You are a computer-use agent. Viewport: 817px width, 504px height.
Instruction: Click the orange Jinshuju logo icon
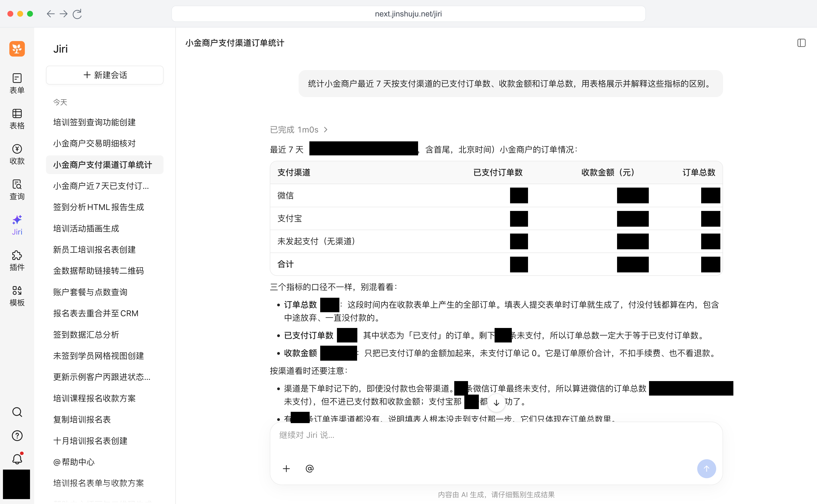17,49
